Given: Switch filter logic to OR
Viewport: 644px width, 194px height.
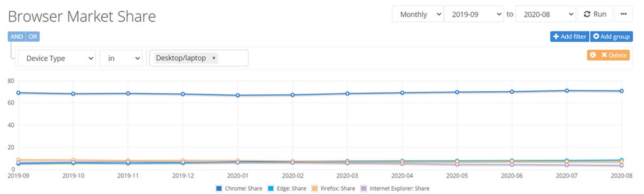Looking at the screenshot, I should 33,37.
